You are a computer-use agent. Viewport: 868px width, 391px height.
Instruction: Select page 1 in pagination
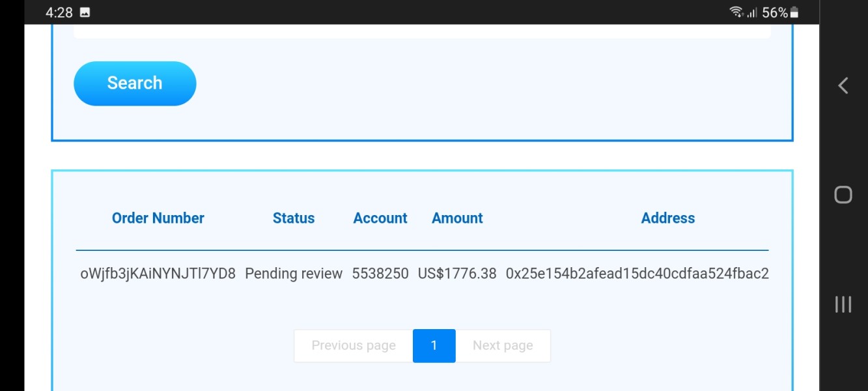click(x=434, y=345)
